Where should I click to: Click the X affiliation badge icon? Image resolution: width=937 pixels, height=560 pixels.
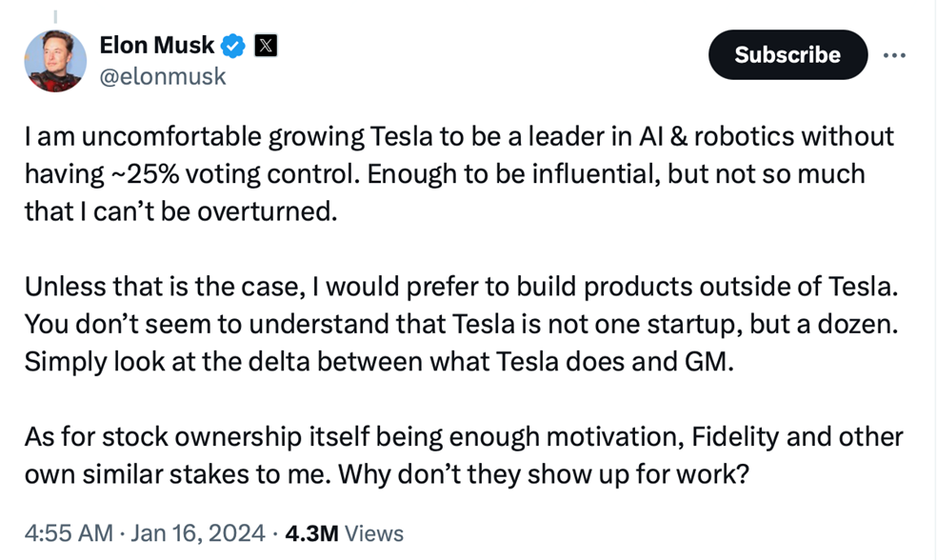[x=266, y=45]
